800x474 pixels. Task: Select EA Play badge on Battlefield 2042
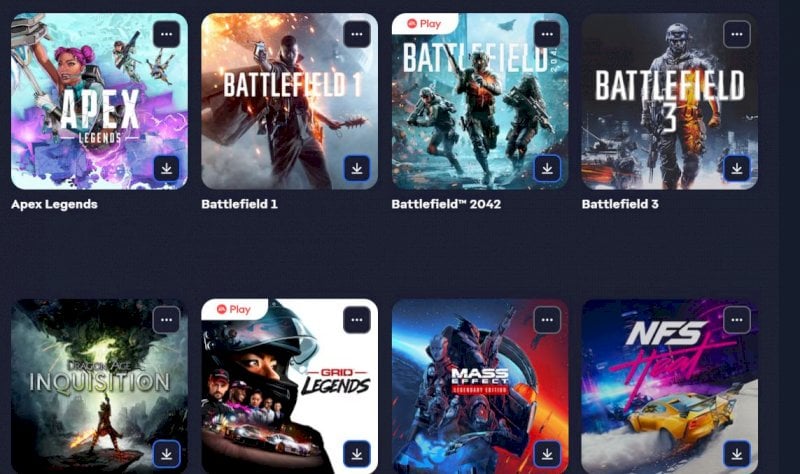coord(424,24)
